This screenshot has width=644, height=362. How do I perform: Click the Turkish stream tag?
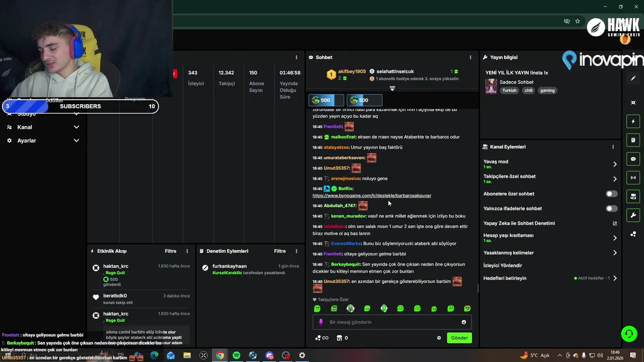click(x=509, y=90)
